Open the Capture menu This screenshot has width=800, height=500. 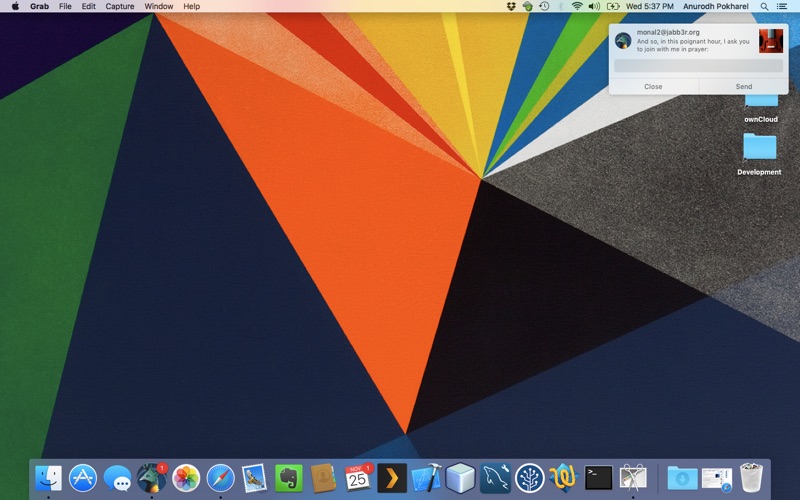tap(120, 6)
